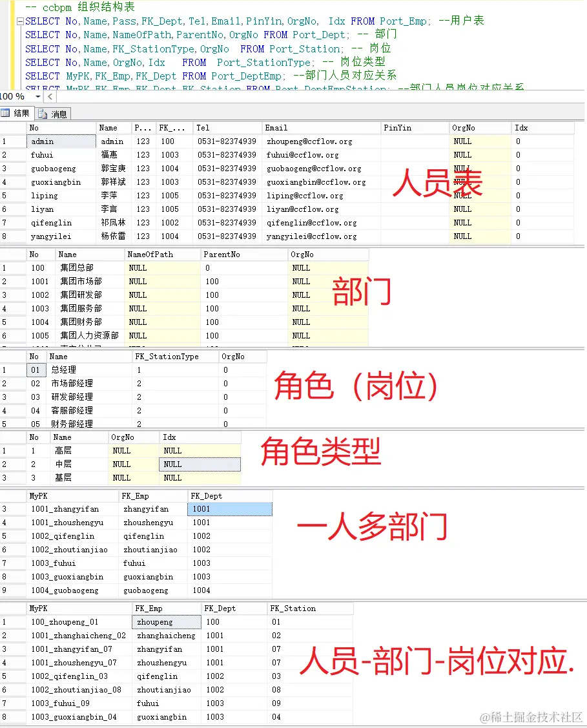Viewport: 587px width, 728px height.
Task: Click the name cell 郭宝庚
Action: (113, 169)
